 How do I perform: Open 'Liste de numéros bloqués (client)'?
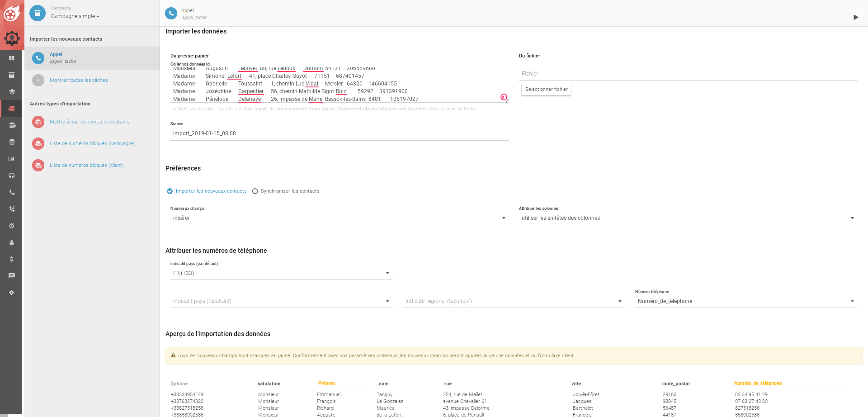point(87,165)
